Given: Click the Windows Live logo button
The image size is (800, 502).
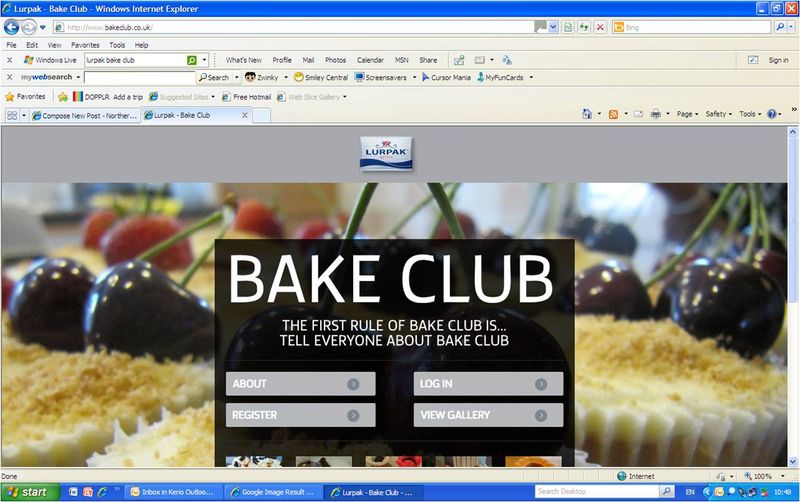Looking at the screenshot, I should pyautogui.click(x=50, y=60).
